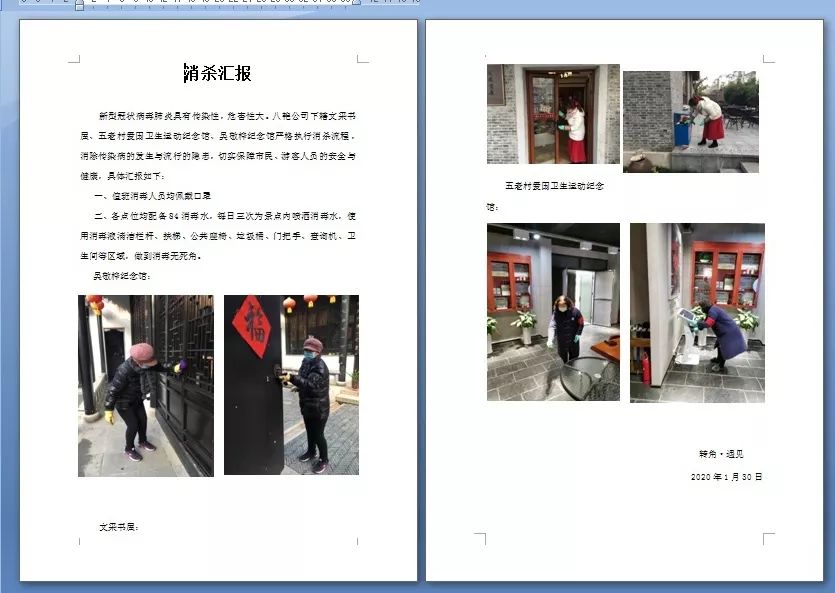Select photo of person wiping lattice door
Viewport: 835px width, 593px height.
146,386
